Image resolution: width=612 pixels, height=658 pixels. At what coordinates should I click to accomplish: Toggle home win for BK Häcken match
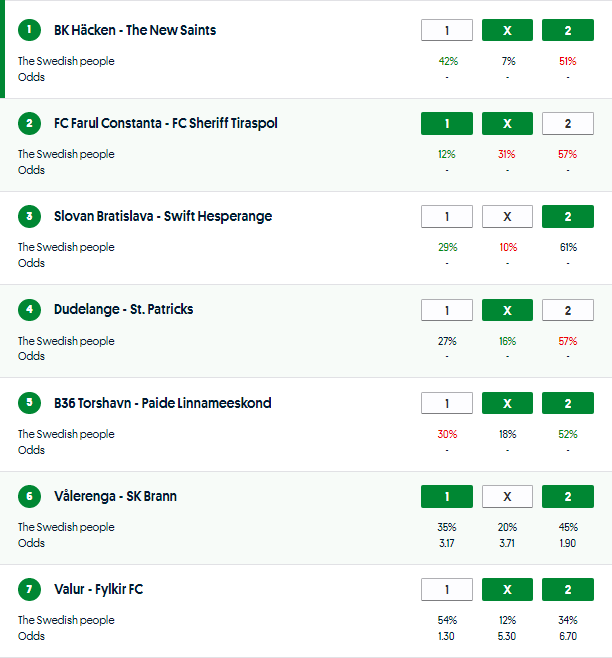447,30
